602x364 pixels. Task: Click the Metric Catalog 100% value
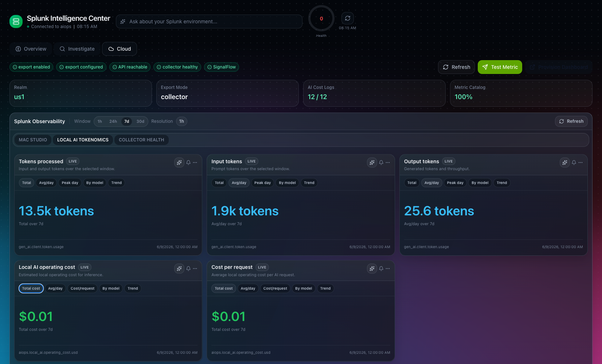(464, 97)
